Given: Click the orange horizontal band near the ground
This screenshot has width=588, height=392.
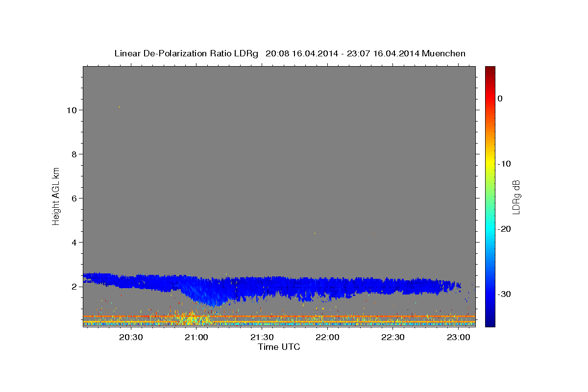Looking at the screenshot, I should tap(279, 317).
